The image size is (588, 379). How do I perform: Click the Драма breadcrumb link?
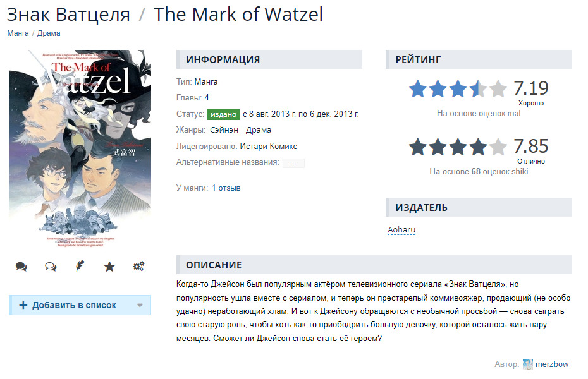click(49, 33)
